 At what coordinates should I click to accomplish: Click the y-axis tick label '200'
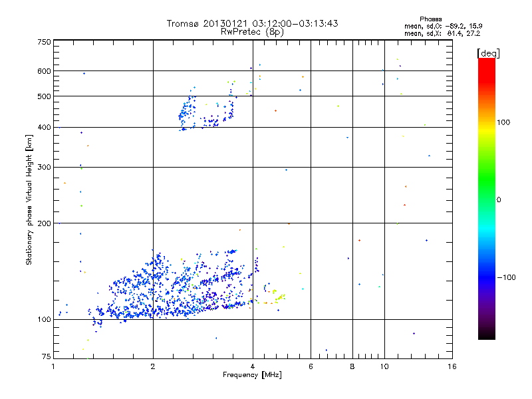point(44,223)
